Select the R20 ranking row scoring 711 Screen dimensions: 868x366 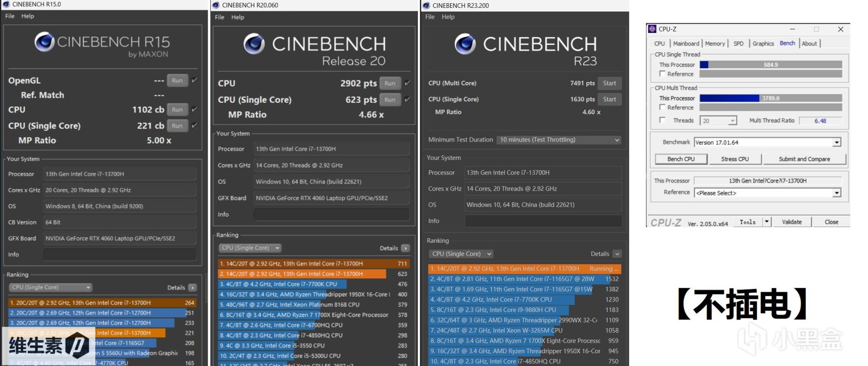tap(313, 263)
